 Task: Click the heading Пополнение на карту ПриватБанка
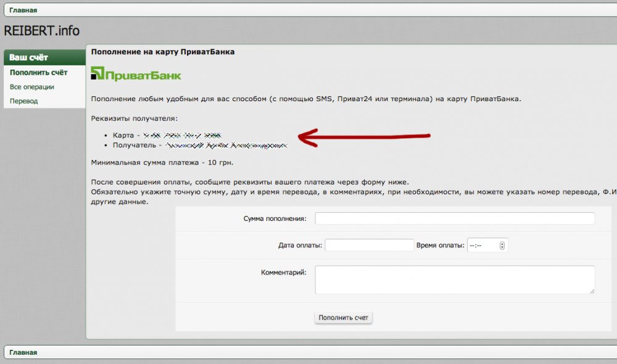[x=163, y=52]
